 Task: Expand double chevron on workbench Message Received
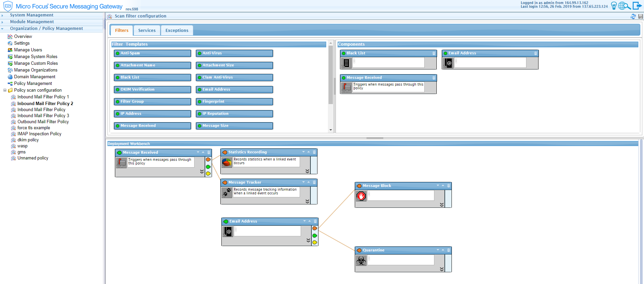pos(202,171)
